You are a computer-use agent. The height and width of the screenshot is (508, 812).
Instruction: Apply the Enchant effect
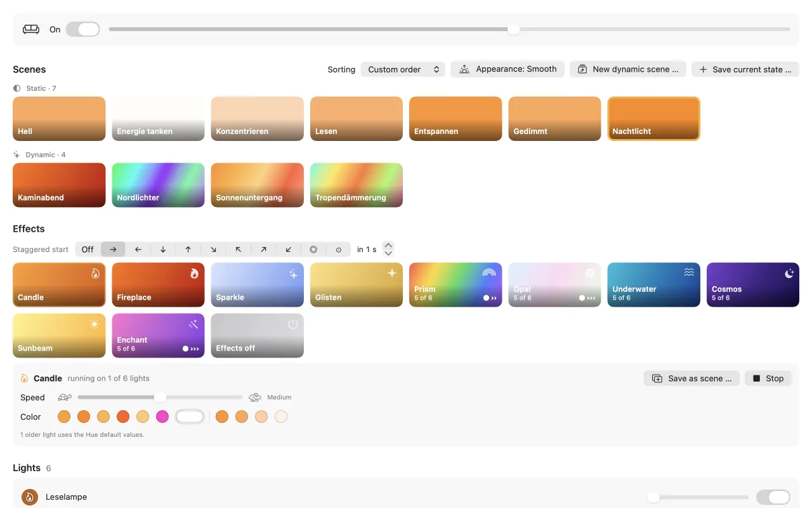tap(159, 335)
